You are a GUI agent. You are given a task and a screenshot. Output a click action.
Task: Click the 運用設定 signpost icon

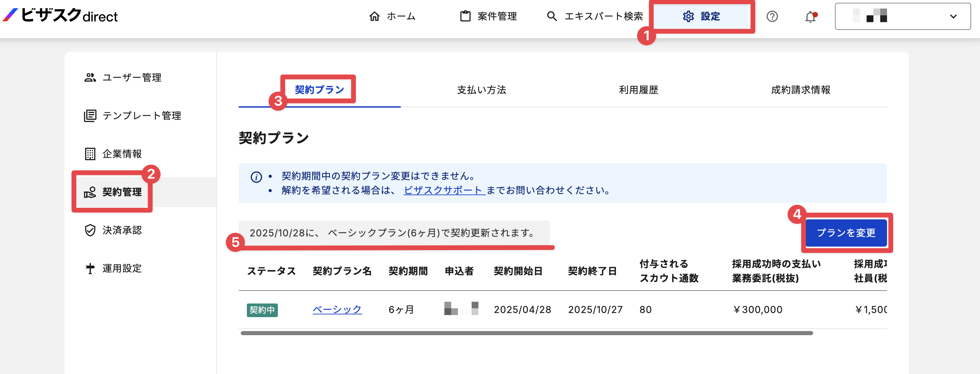90,269
